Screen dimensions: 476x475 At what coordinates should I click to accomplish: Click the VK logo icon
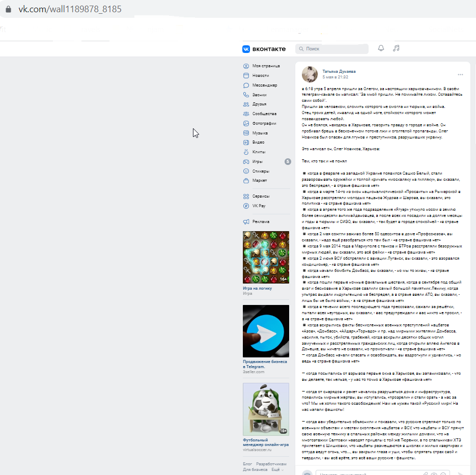tap(246, 49)
